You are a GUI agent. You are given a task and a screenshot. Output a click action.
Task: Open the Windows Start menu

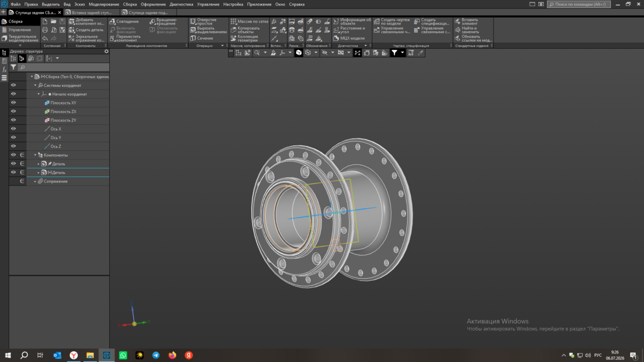click(8, 355)
